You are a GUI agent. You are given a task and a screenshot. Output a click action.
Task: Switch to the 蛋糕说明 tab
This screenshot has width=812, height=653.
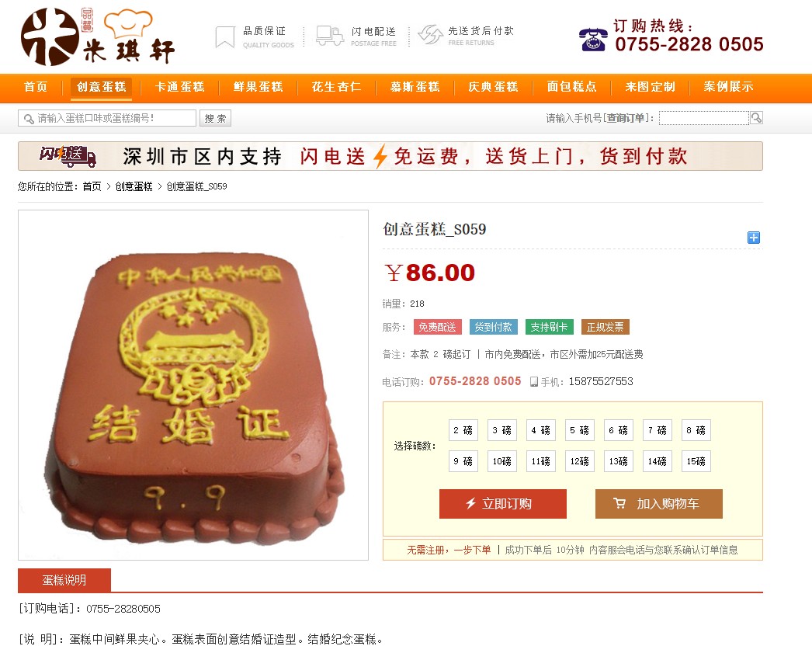pos(64,581)
